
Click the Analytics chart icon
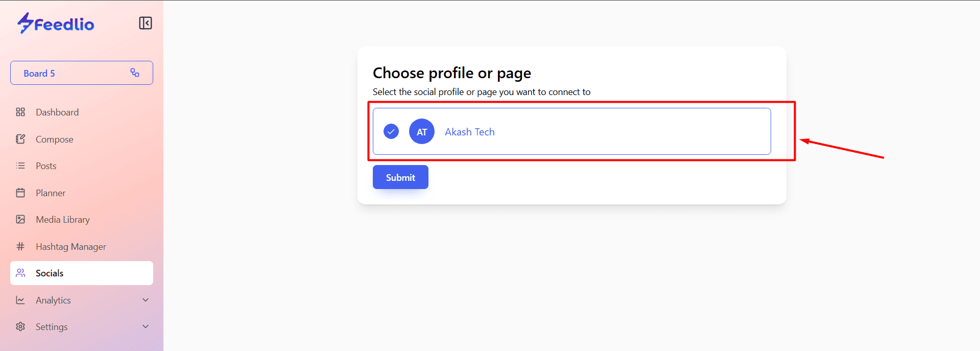[20, 300]
